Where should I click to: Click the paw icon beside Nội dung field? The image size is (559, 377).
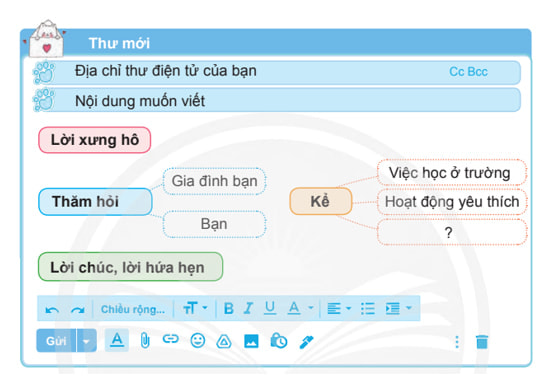(44, 100)
